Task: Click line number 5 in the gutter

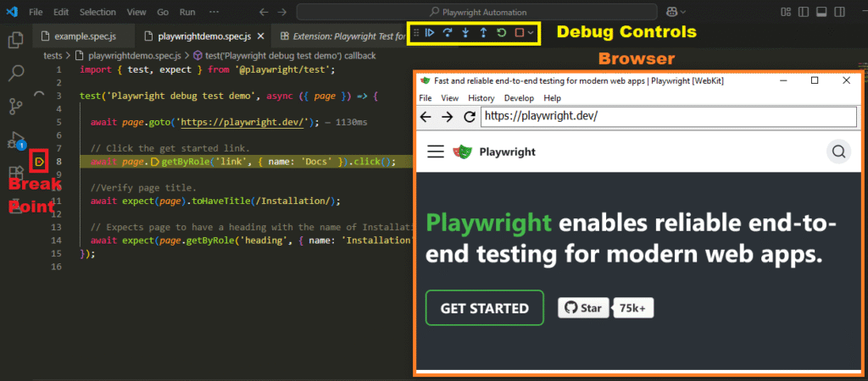Action: click(x=58, y=122)
